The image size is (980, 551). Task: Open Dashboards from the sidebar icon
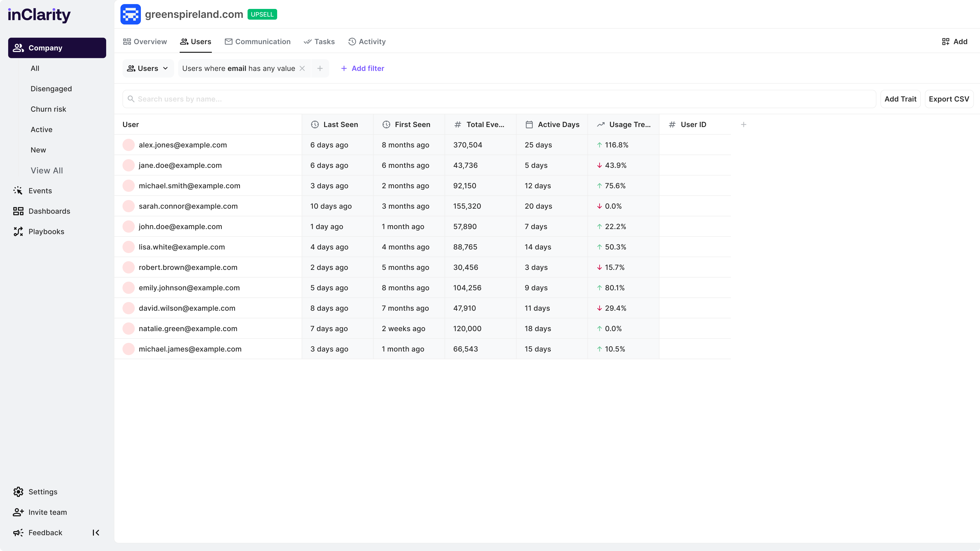[18, 211]
